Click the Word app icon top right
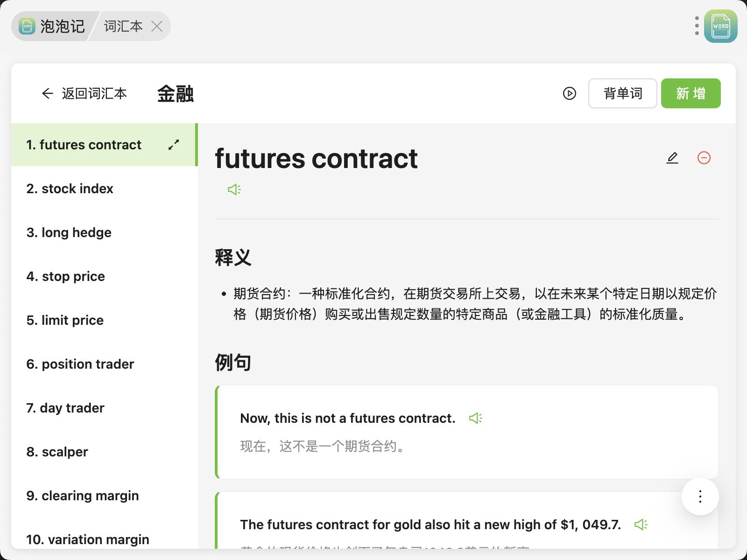The height and width of the screenshot is (560, 747). 720,26
